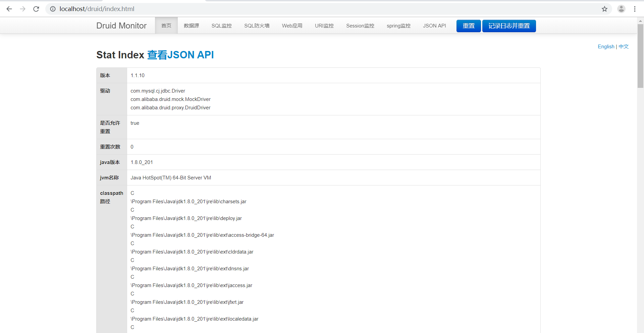Click the 重置次数 row label

110,147
